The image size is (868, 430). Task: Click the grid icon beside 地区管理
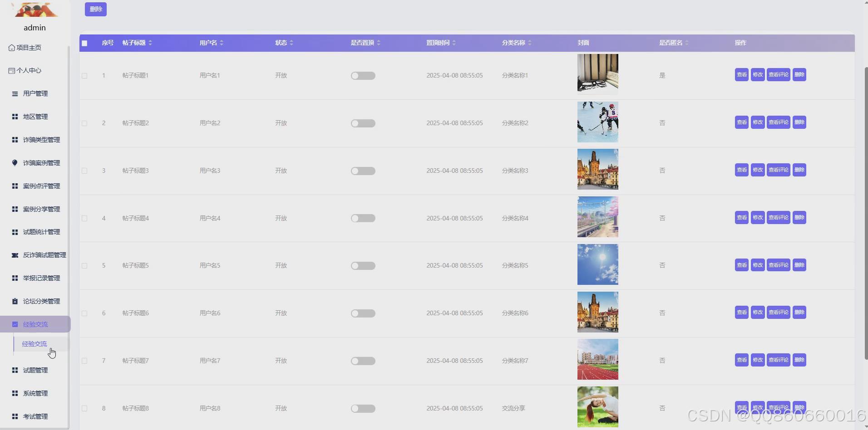point(15,117)
